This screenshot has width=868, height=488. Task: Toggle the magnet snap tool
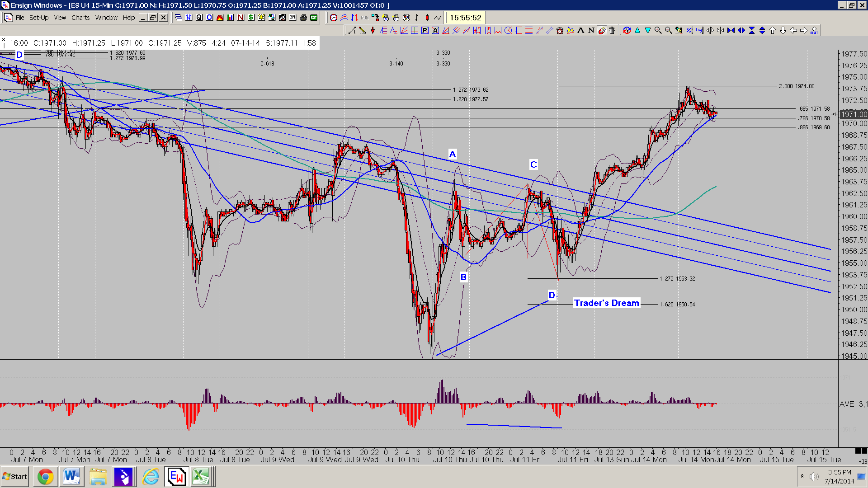[601, 30]
